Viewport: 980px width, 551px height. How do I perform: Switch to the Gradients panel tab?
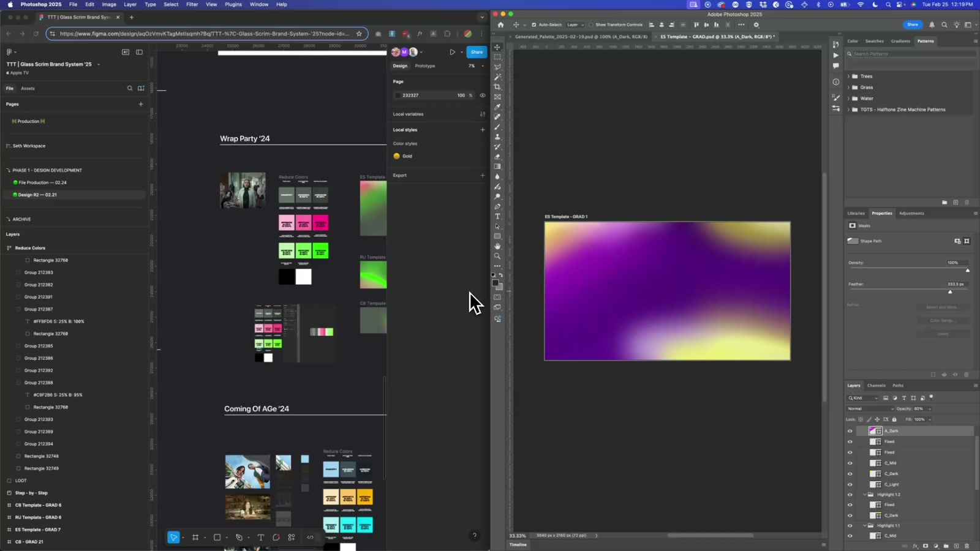click(900, 41)
